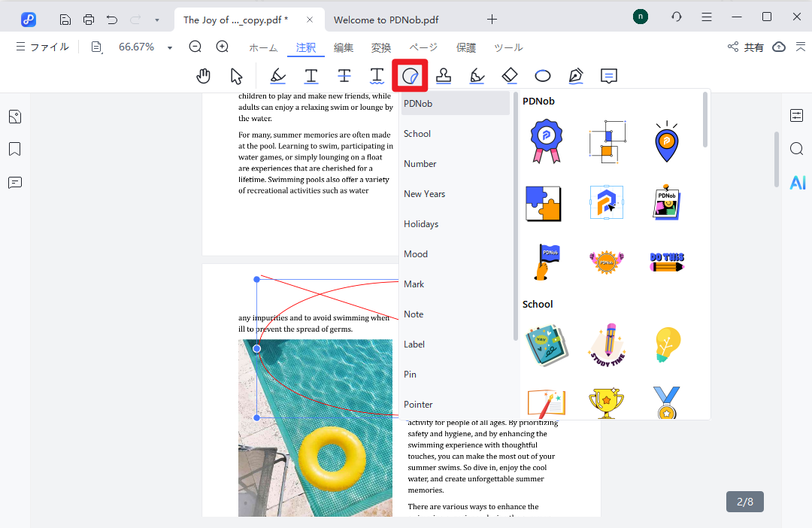
Task: Switch to the 編集 tab
Action: tap(344, 47)
